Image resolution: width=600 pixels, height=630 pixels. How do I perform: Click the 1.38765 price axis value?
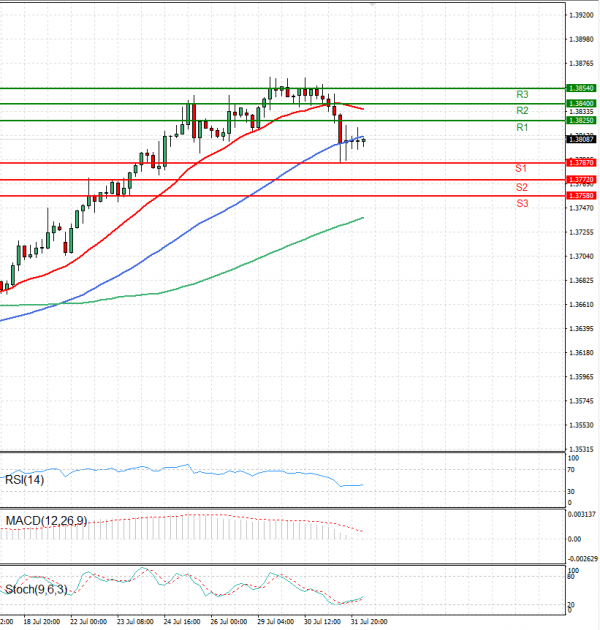[x=582, y=63]
